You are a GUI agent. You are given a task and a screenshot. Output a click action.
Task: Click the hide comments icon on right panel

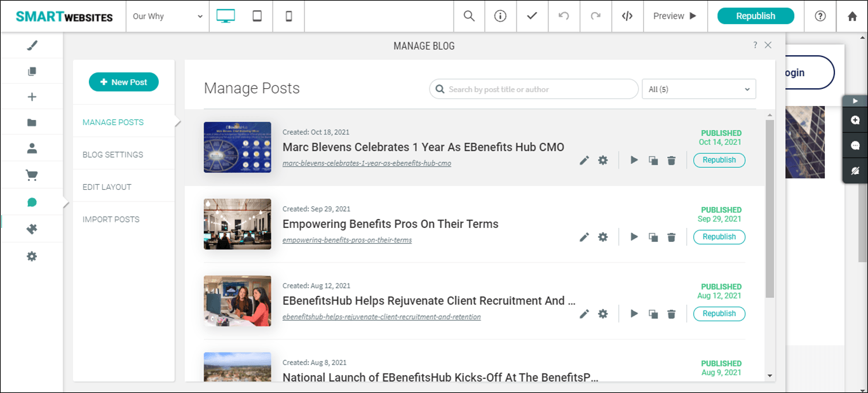point(855,171)
